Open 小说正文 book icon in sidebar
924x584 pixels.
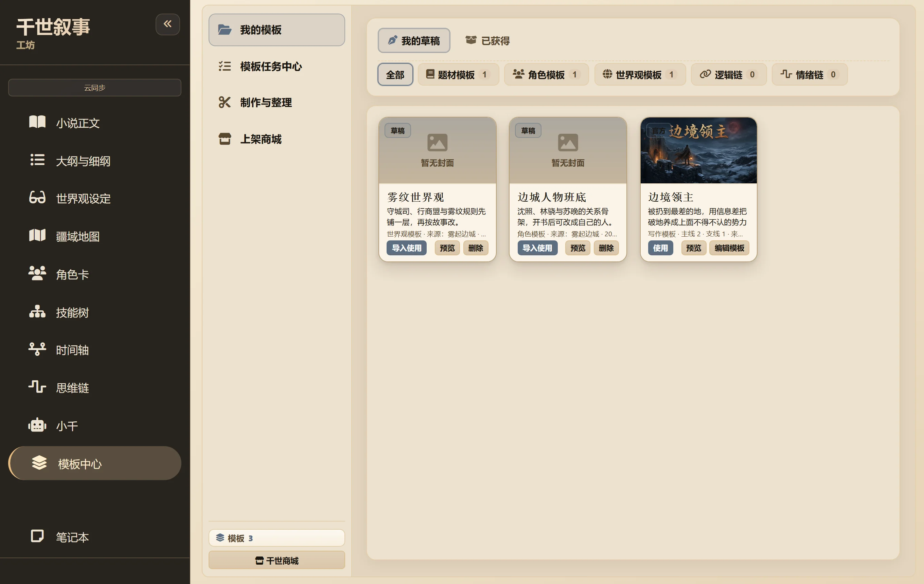(x=37, y=122)
